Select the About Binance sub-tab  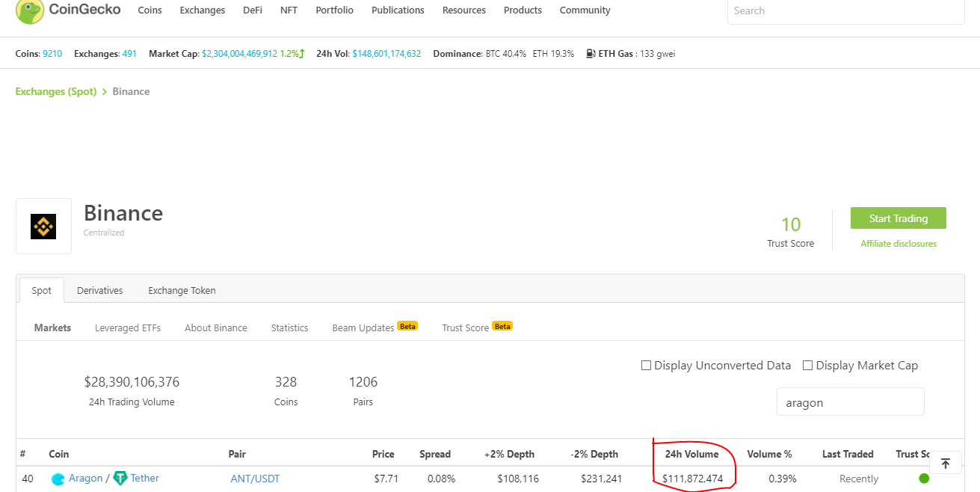pos(216,328)
